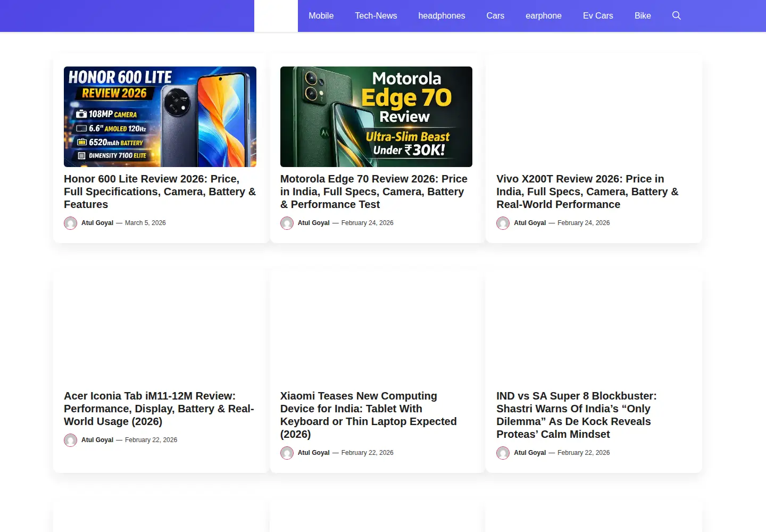Click Atul Goyal name under Acer Iconia article
Viewport: 766px width, 532px height.
97,440
